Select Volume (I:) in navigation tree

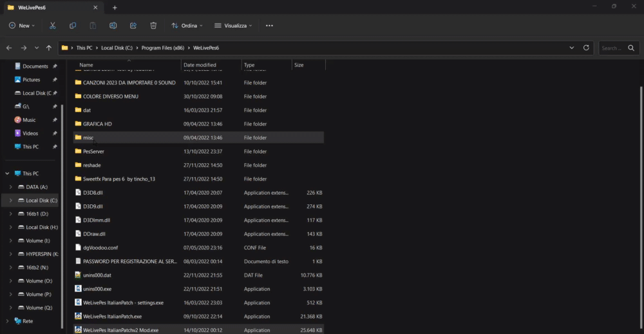click(x=38, y=241)
